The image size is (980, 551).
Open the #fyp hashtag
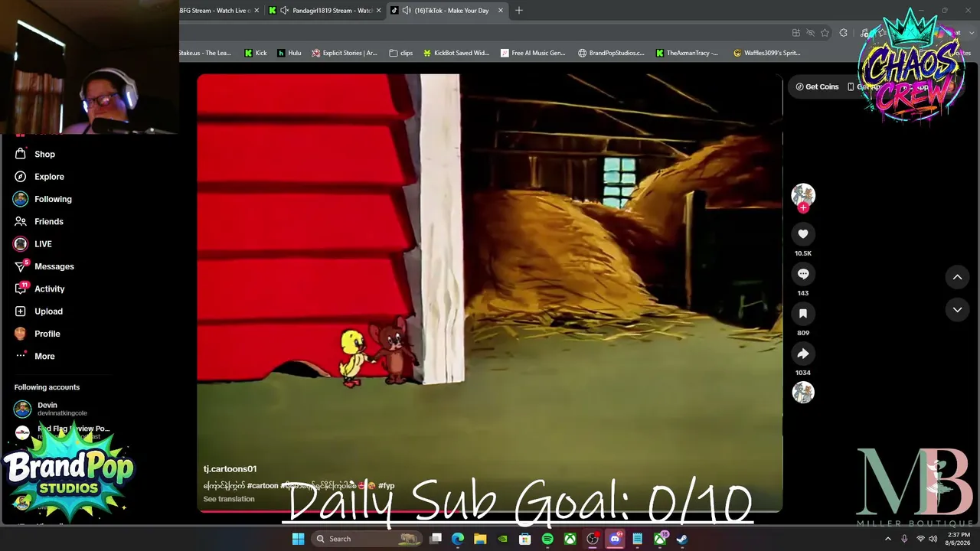point(386,486)
